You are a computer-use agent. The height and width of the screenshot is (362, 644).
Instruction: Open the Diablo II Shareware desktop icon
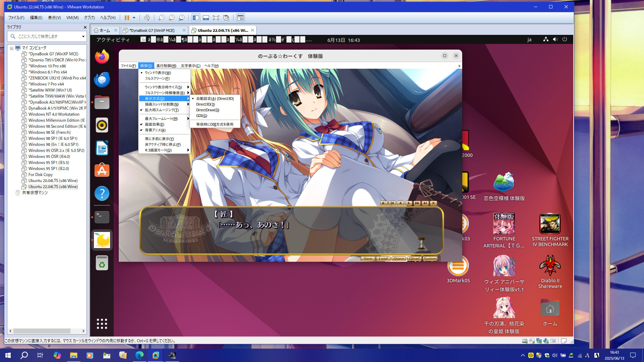(x=550, y=271)
